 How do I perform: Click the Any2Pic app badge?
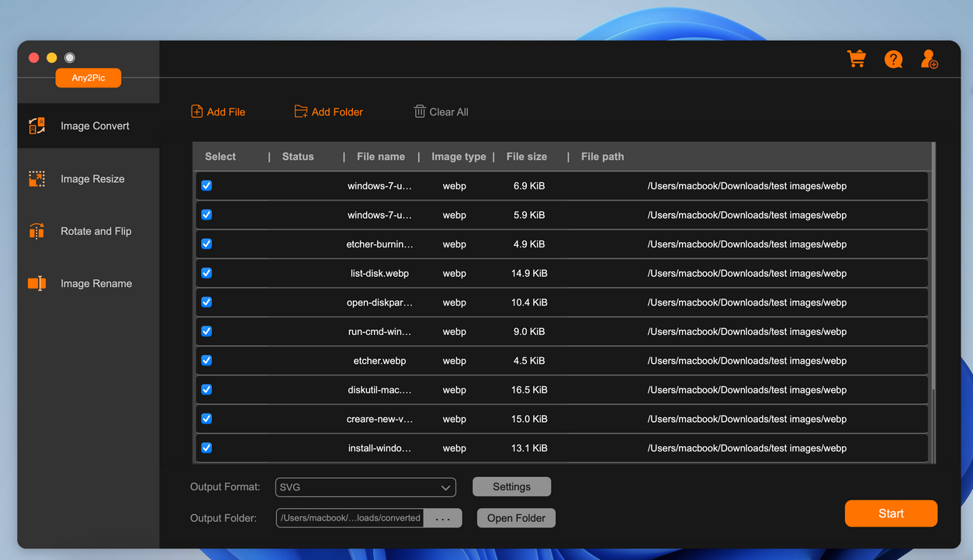tap(88, 78)
